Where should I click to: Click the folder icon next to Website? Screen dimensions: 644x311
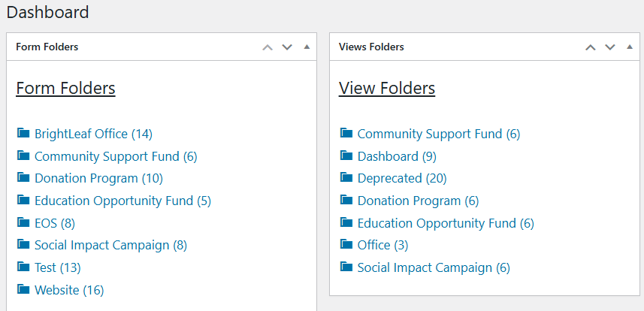pos(23,289)
